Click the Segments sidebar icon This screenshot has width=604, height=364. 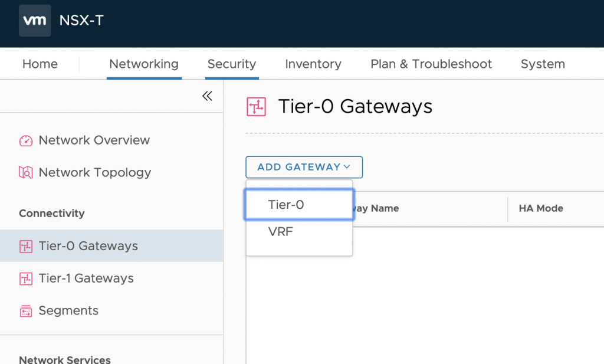tap(26, 311)
